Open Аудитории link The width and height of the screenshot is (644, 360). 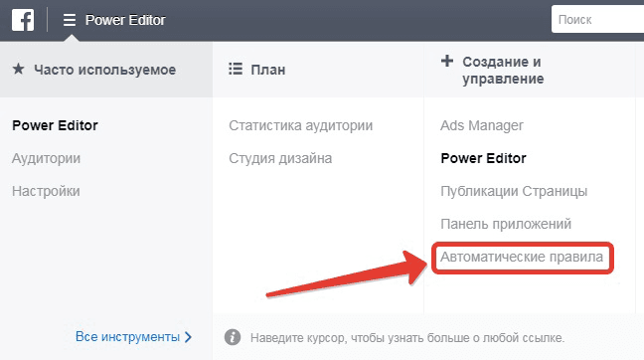pyautogui.click(x=46, y=159)
